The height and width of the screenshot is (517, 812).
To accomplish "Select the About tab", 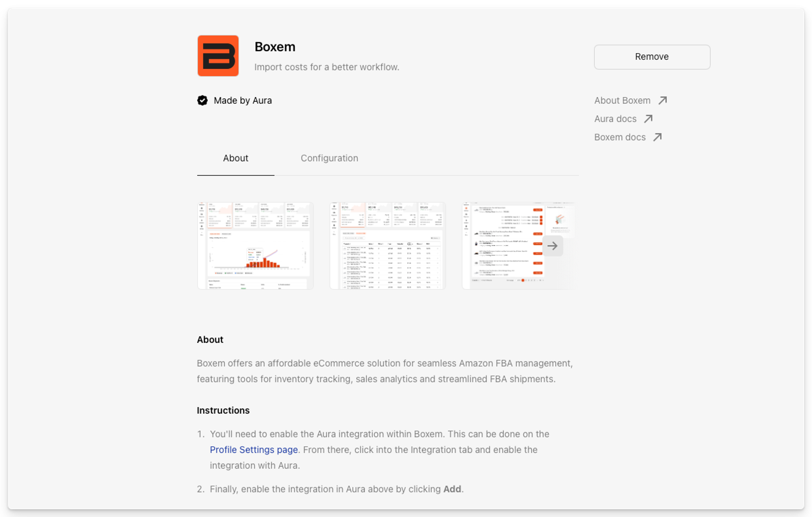I will pos(235,158).
